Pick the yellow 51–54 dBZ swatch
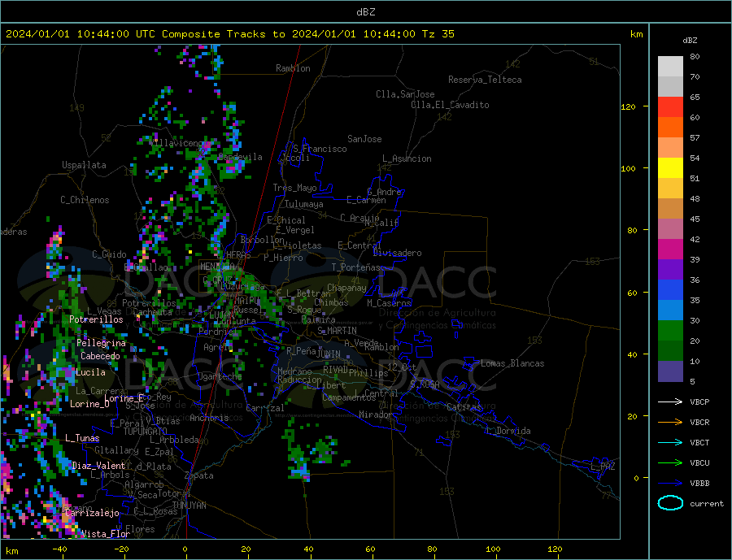The width and height of the screenshot is (732, 560). [x=670, y=168]
